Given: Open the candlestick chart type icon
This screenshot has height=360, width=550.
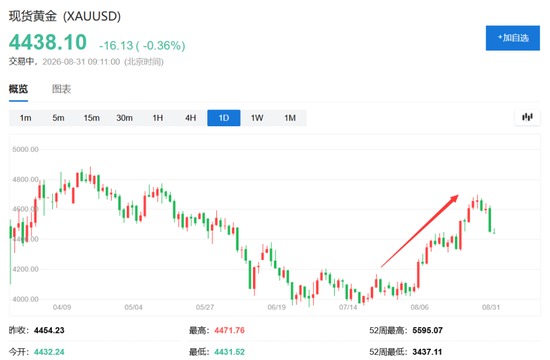Looking at the screenshot, I should coord(527,118).
